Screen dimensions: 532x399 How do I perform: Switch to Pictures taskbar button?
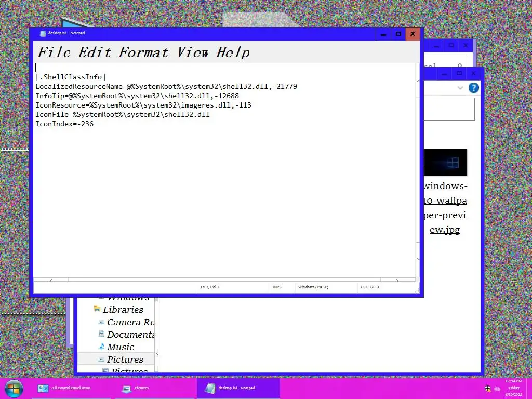(x=154, y=388)
